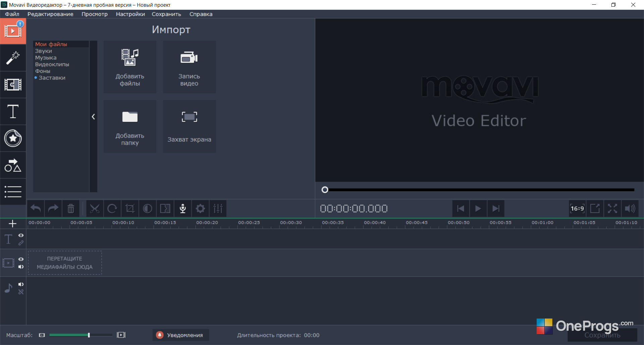The width and height of the screenshot is (644, 345).
Task: Click the Record video tile
Action: click(x=189, y=67)
